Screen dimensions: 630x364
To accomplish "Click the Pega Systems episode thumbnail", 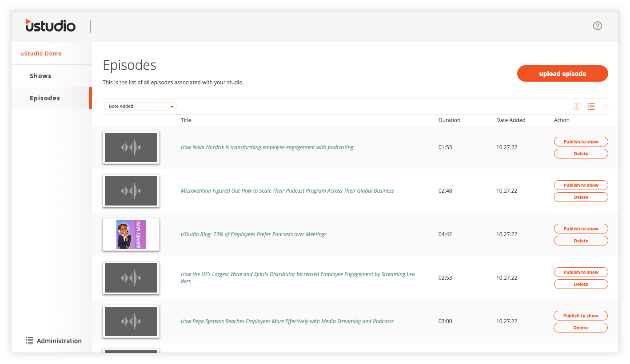I will [131, 321].
